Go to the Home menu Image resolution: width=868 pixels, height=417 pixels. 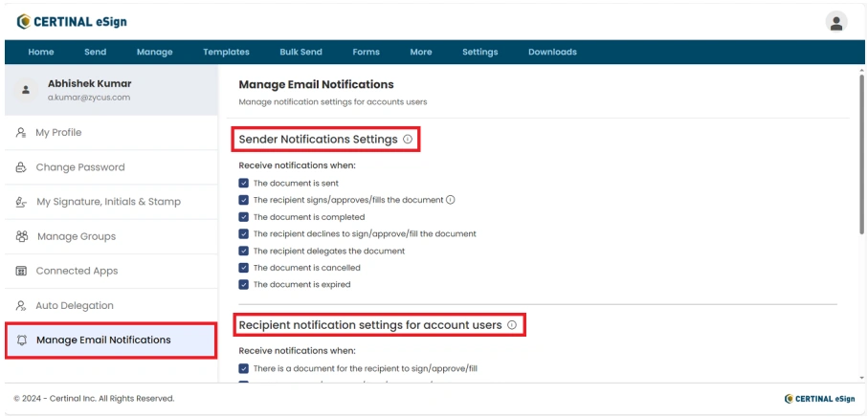41,52
